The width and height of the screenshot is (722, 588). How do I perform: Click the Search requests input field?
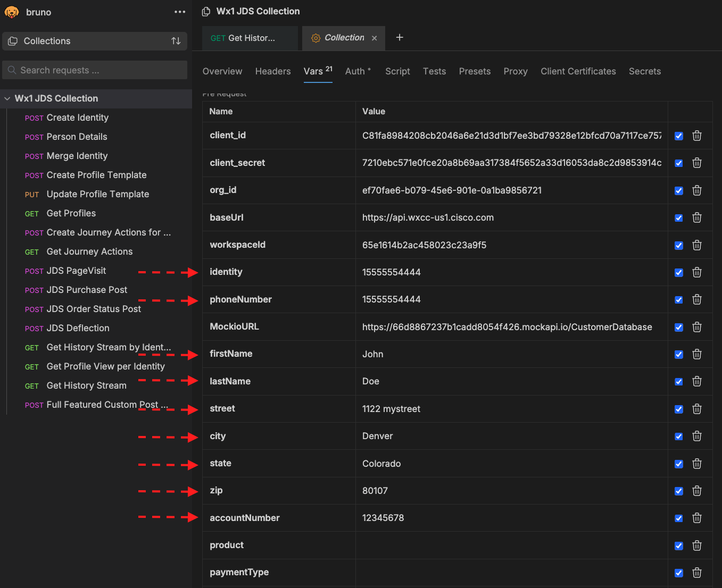pos(95,70)
